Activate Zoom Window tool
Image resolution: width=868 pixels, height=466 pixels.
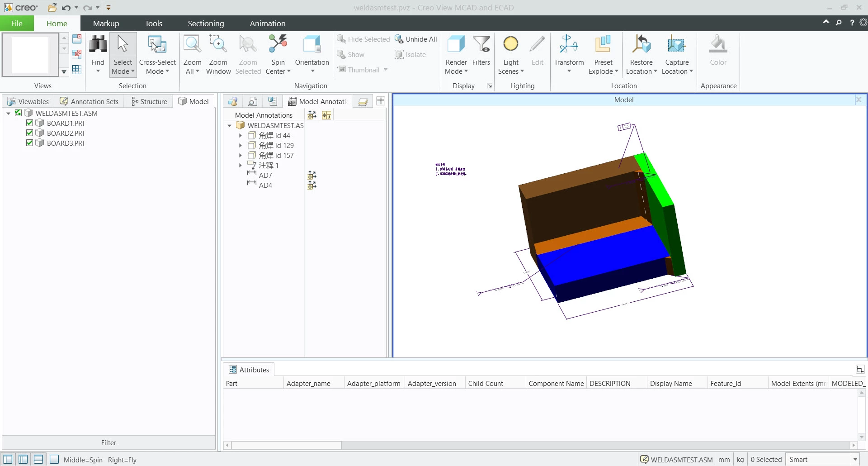tap(218, 54)
